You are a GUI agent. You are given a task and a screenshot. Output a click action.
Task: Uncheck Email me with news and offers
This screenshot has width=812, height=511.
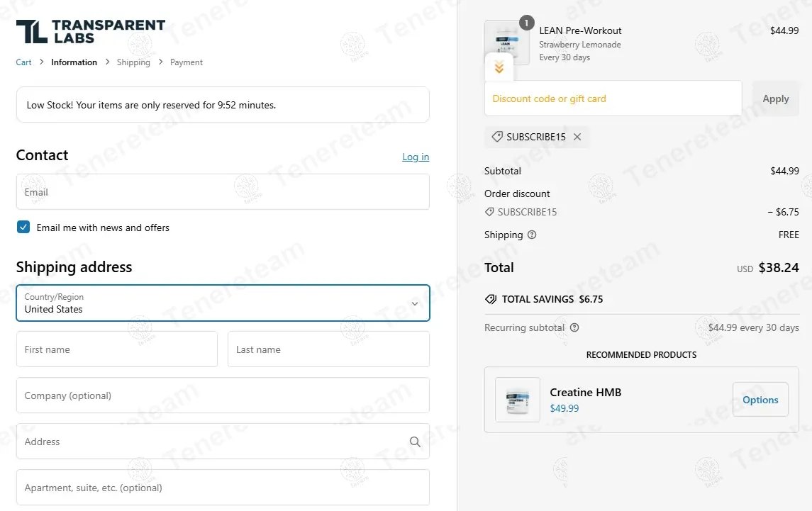(23, 228)
